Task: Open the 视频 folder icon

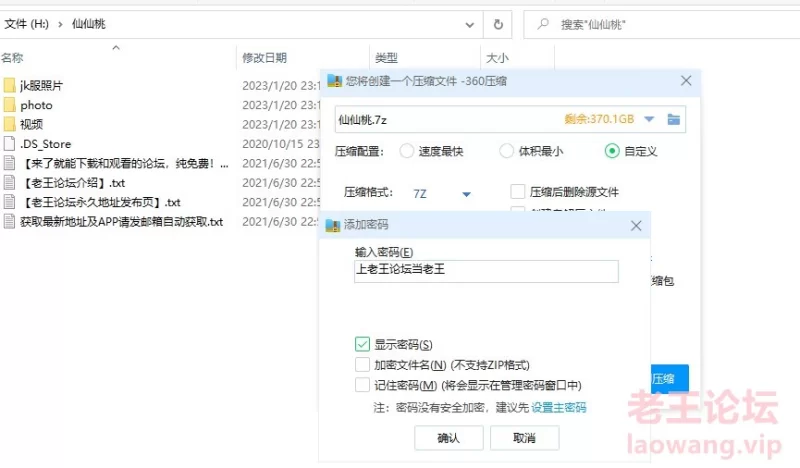Action: coord(9,124)
